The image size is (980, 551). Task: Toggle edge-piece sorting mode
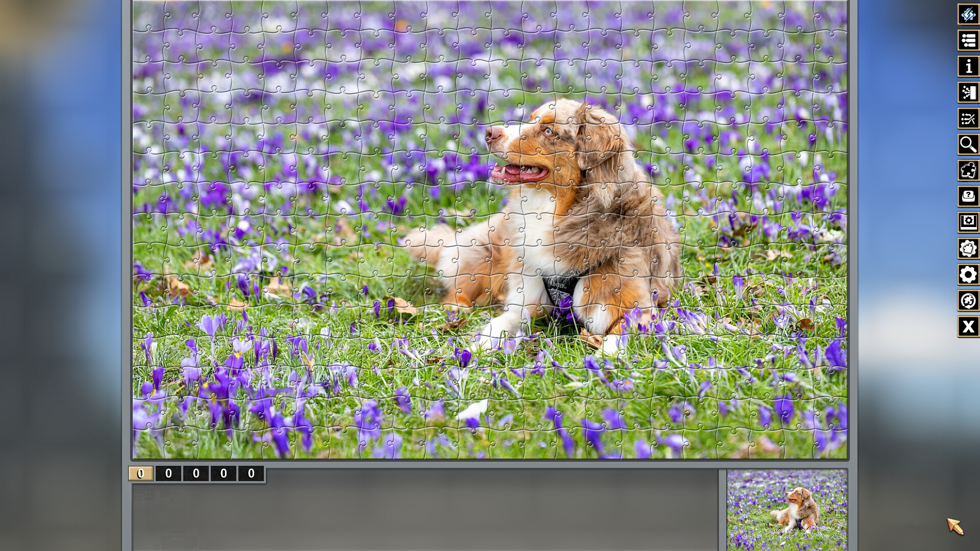coord(968,118)
